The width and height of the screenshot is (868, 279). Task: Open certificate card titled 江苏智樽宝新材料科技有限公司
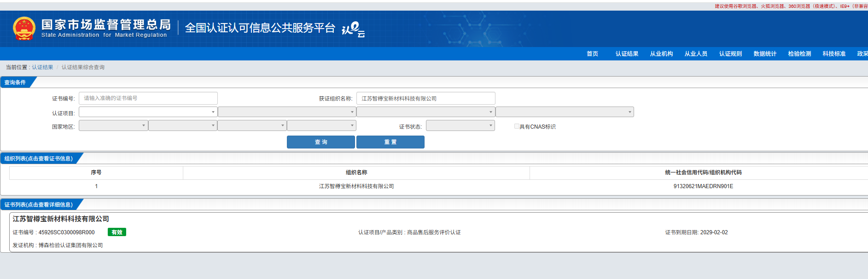click(x=61, y=219)
